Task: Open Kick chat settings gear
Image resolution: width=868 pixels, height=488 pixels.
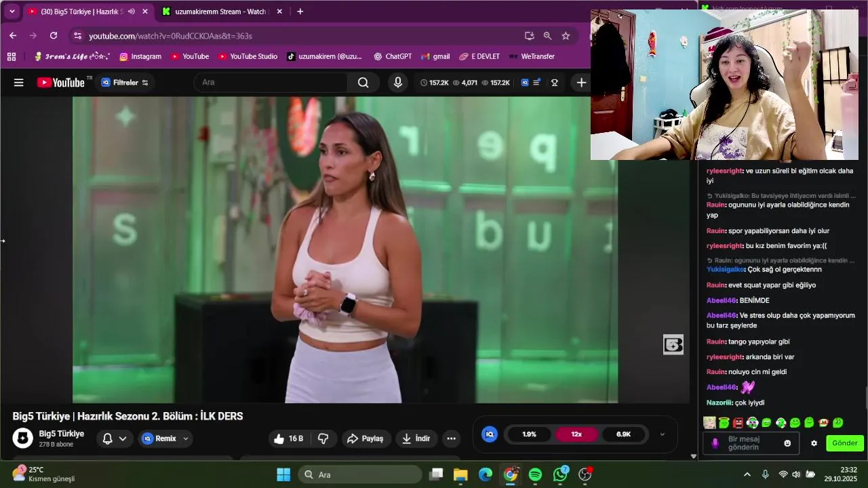Action: point(814,443)
